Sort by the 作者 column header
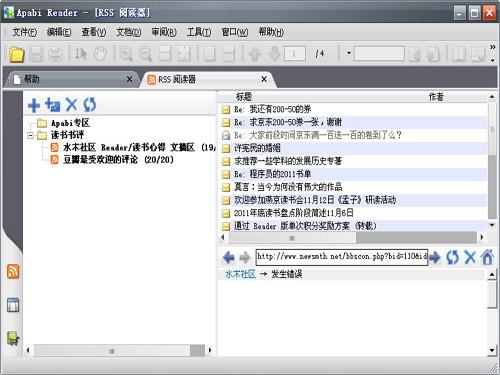This screenshot has height=375, width=500. pyautogui.click(x=436, y=97)
